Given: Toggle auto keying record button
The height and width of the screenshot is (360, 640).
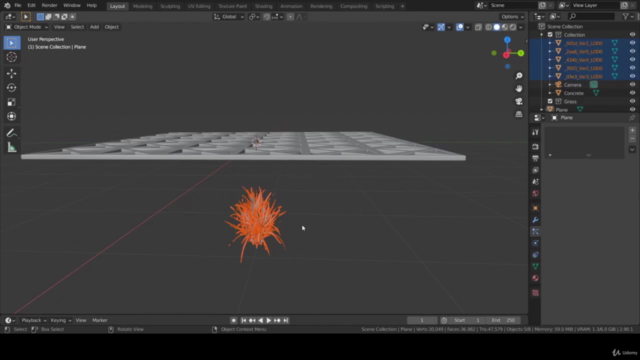Looking at the screenshot, I should coord(233,320).
